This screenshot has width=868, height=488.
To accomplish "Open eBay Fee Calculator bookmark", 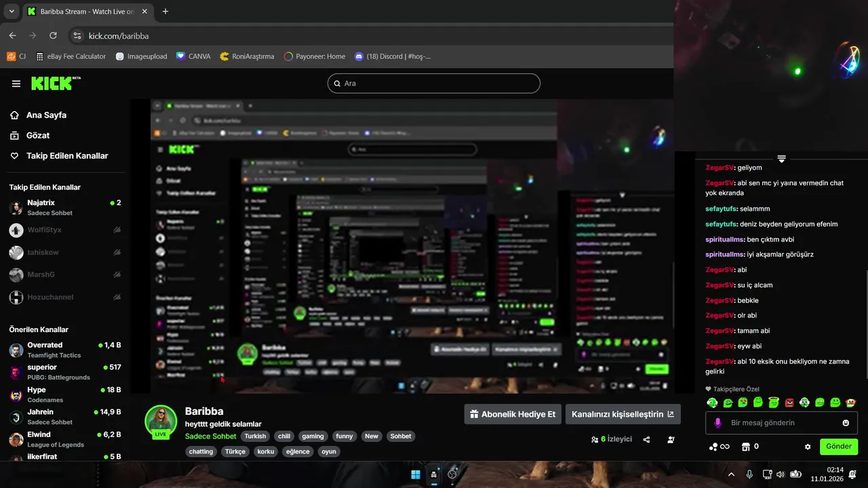I will [71, 56].
